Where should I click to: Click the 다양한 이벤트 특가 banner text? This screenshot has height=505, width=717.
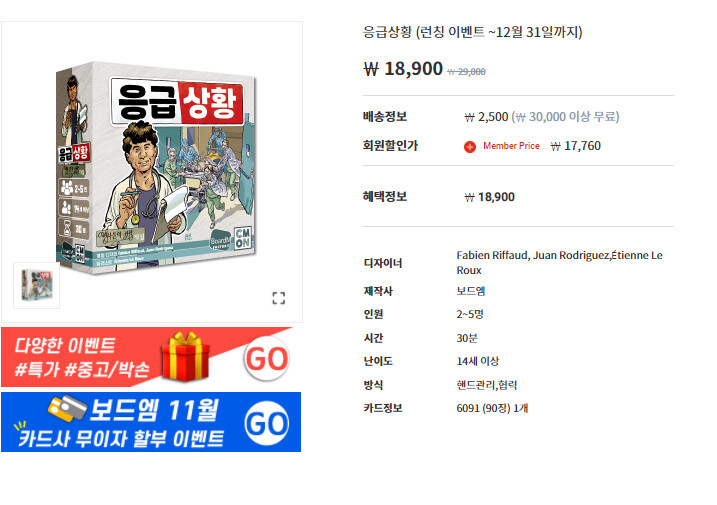(x=82, y=357)
